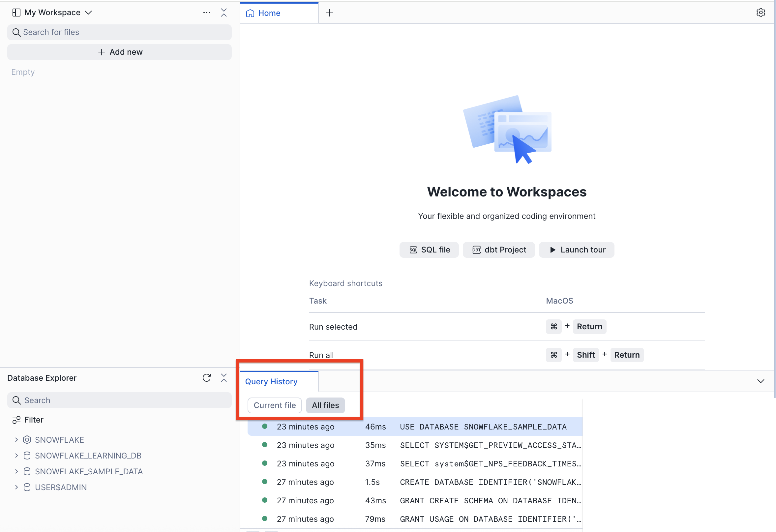This screenshot has height=532, width=776.
Task: Create a new dbt Project
Action: pos(499,250)
